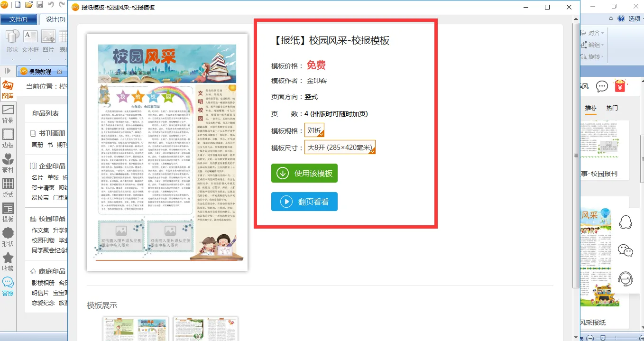
Task: Click the Save disk icon in quick toolbar
Action: click(40, 5)
